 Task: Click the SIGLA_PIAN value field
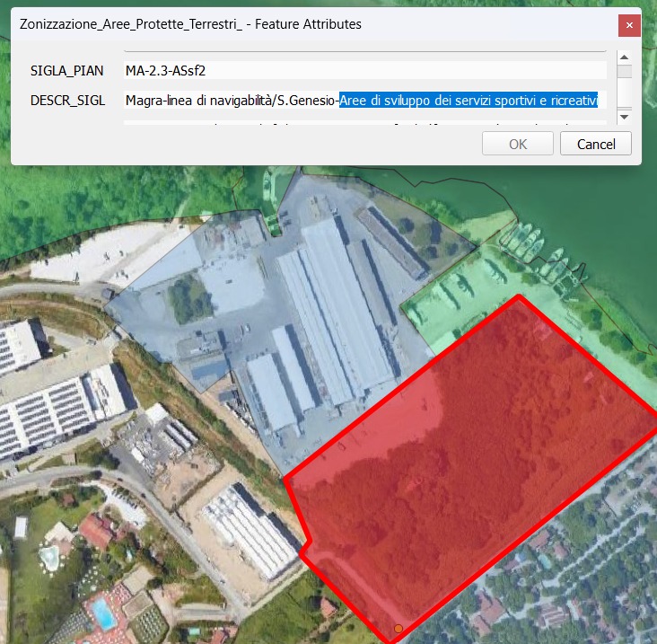(x=365, y=70)
